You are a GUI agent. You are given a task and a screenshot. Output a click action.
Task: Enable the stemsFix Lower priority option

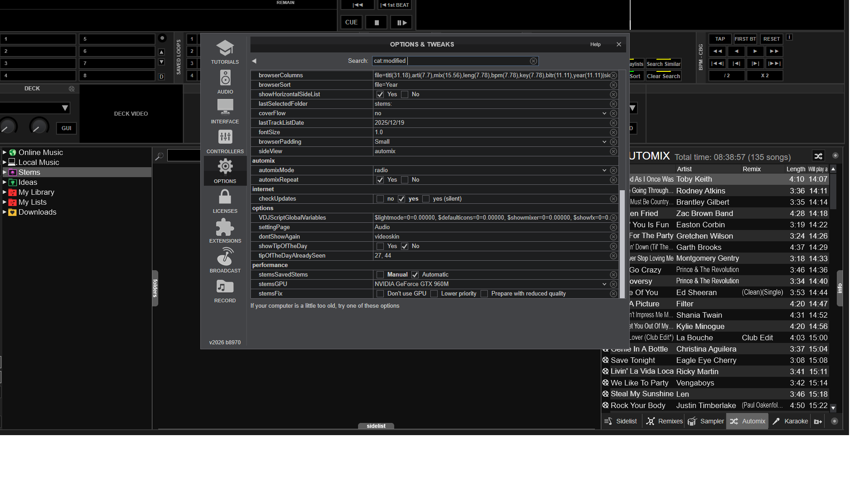tap(434, 294)
